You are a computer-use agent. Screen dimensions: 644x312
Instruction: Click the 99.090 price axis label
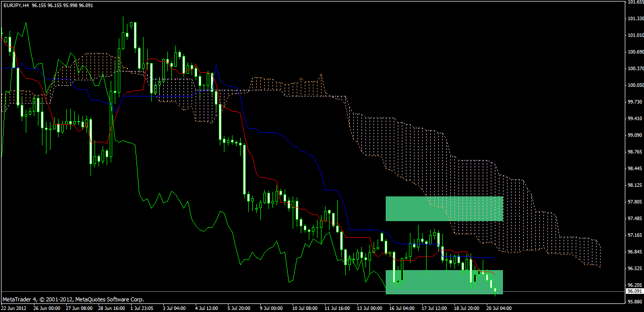click(634, 135)
